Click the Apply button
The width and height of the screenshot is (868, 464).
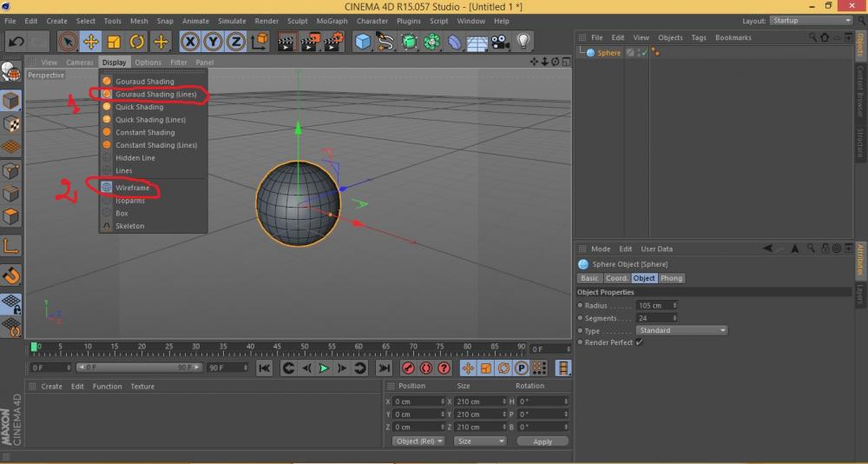[x=542, y=441]
